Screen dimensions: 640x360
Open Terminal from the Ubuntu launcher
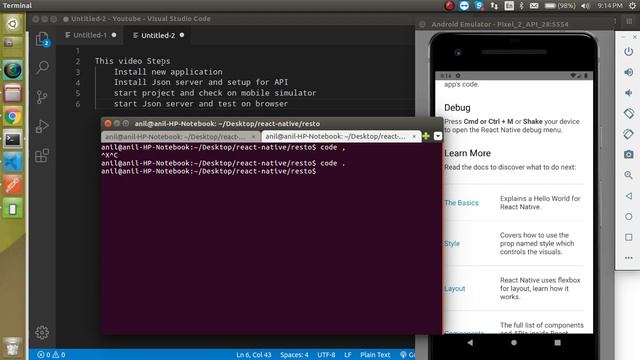coord(13,140)
